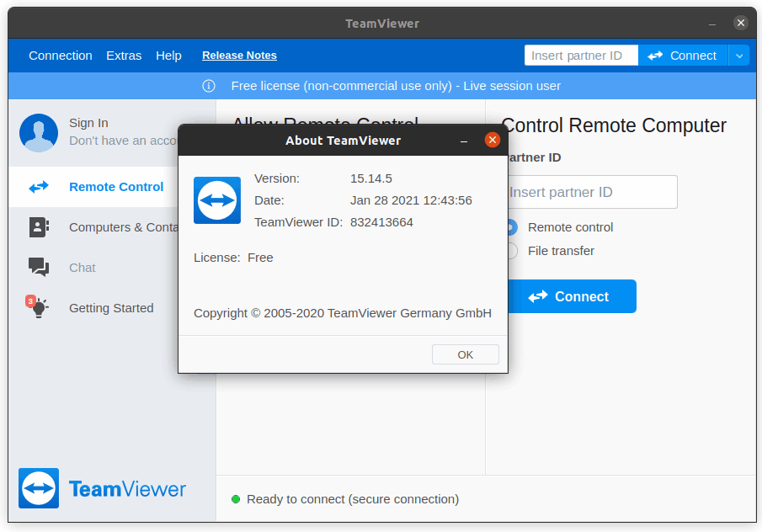Click the version number 15.14.5
762x532 pixels.
(x=370, y=178)
